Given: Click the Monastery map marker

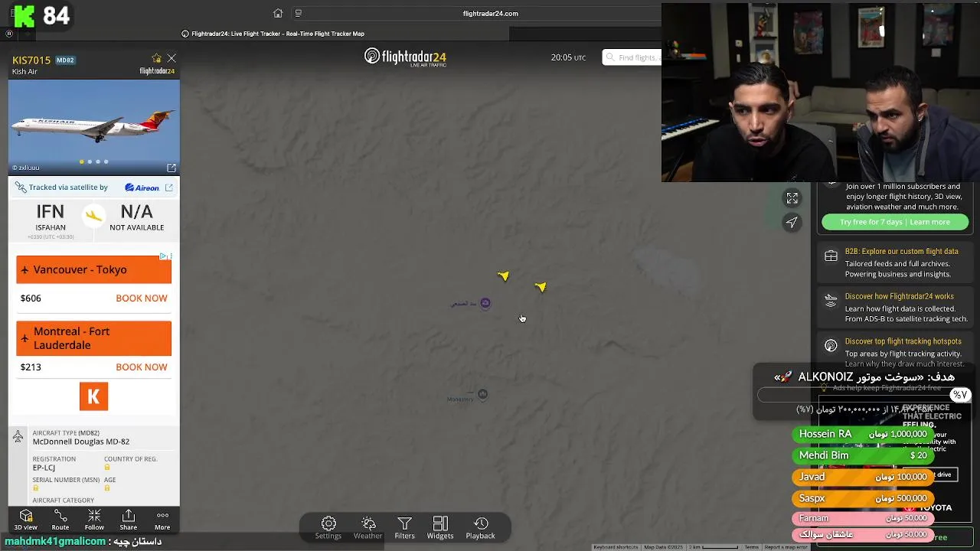Looking at the screenshot, I should pos(482,394).
